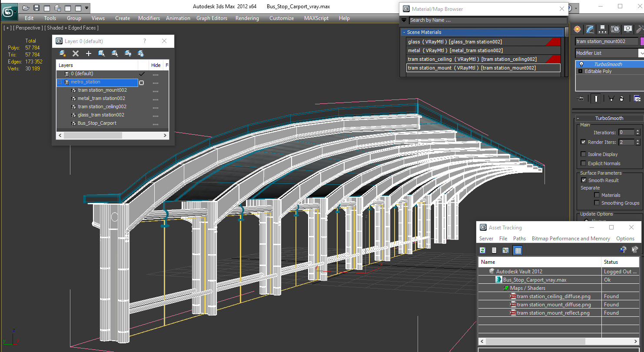Screen dimensions: 644x352
Task: Click the Pin Stack icon below modifier stack
Action: 581,99
